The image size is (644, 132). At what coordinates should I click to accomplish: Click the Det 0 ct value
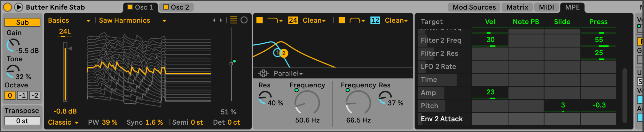coord(233,122)
